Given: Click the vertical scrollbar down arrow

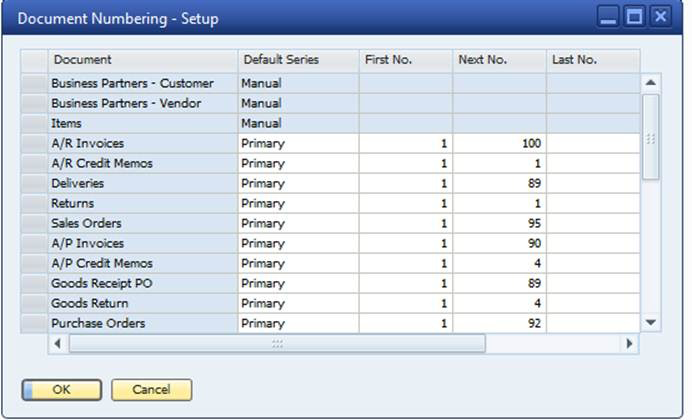Looking at the screenshot, I should pos(651,322).
